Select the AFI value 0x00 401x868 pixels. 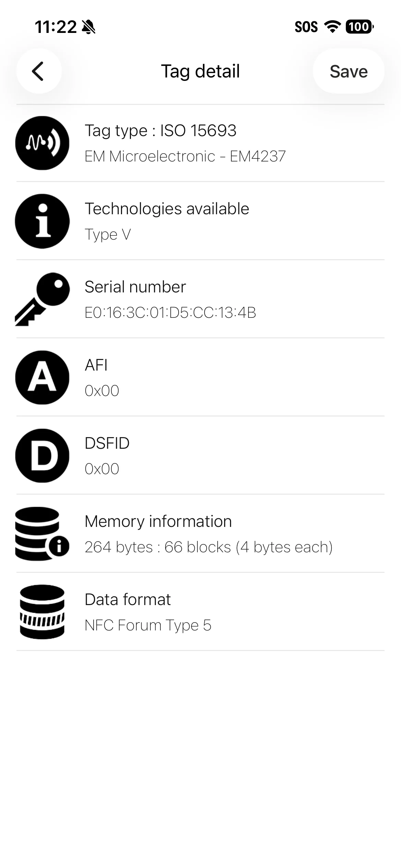tap(102, 391)
